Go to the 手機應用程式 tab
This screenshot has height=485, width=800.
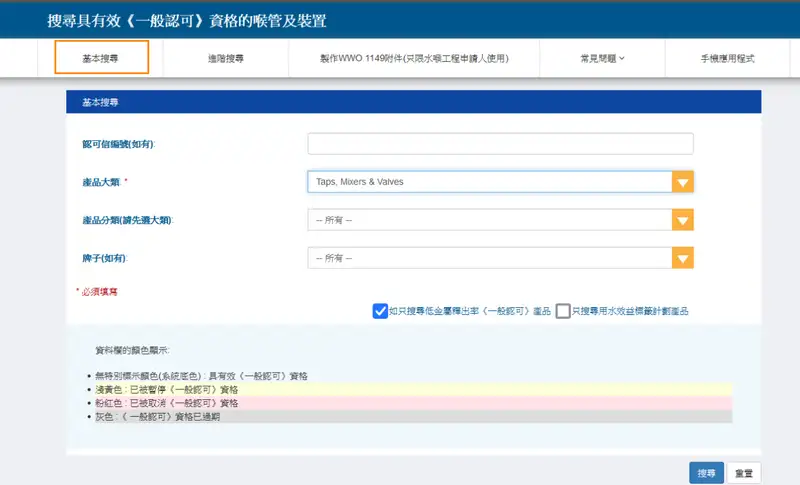tap(727, 59)
